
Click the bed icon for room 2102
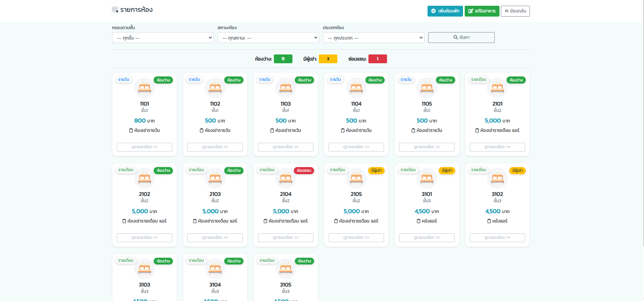(x=145, y=178)
